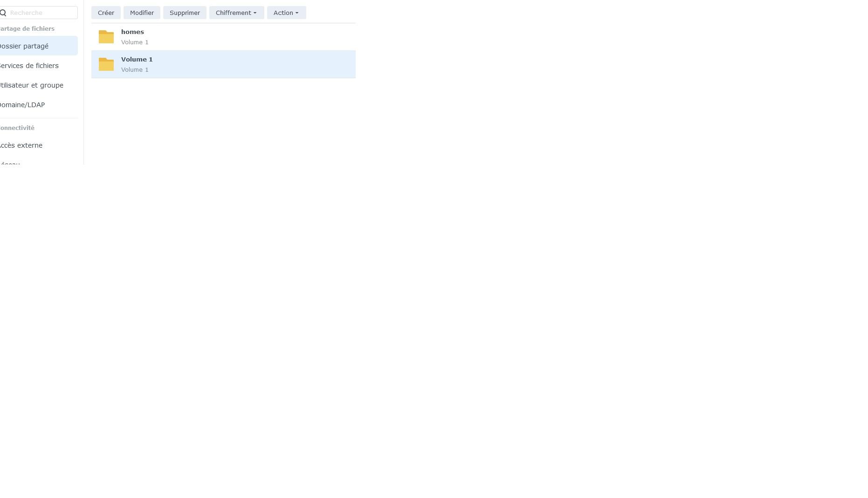
Task: Click Partage de fichiers section header
Action: (27, 28)
